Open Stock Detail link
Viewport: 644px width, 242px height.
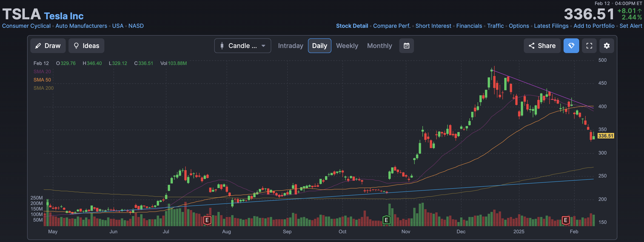352,26
